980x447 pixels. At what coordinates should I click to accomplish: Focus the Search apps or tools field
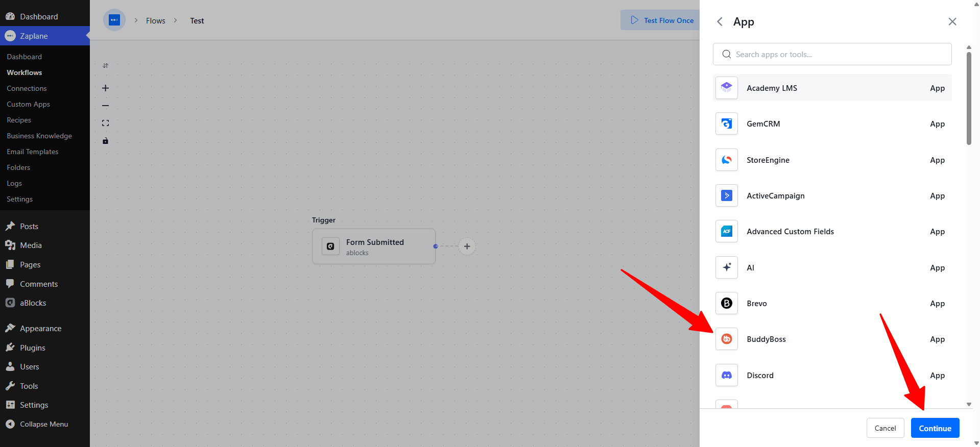pyautogui.click(x=832, y=54)
